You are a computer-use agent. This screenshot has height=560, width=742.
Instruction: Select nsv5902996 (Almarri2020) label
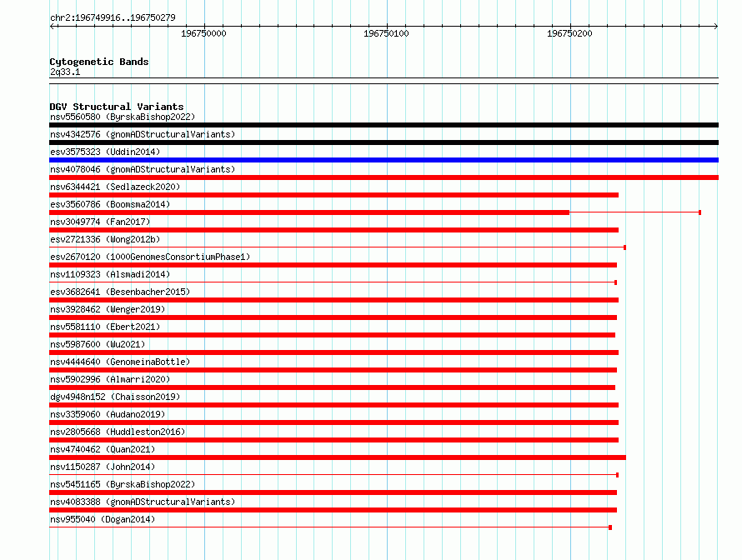[110, 379]
